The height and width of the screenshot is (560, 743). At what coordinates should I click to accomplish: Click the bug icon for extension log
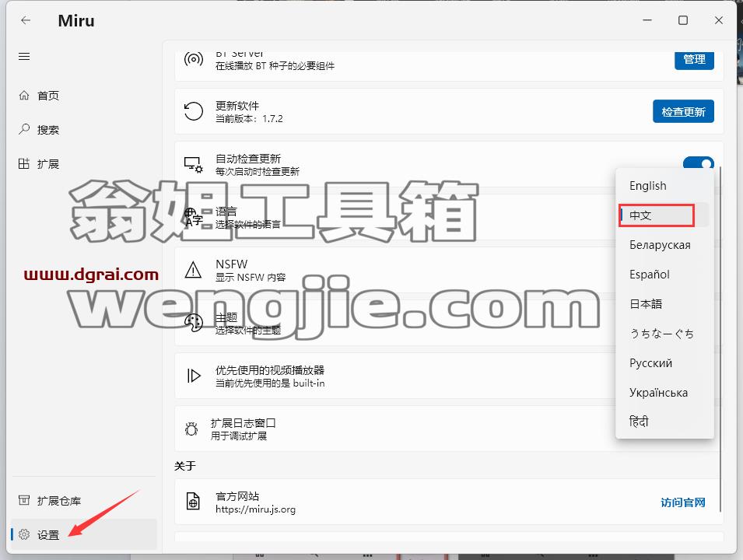(x=191, y=429)
